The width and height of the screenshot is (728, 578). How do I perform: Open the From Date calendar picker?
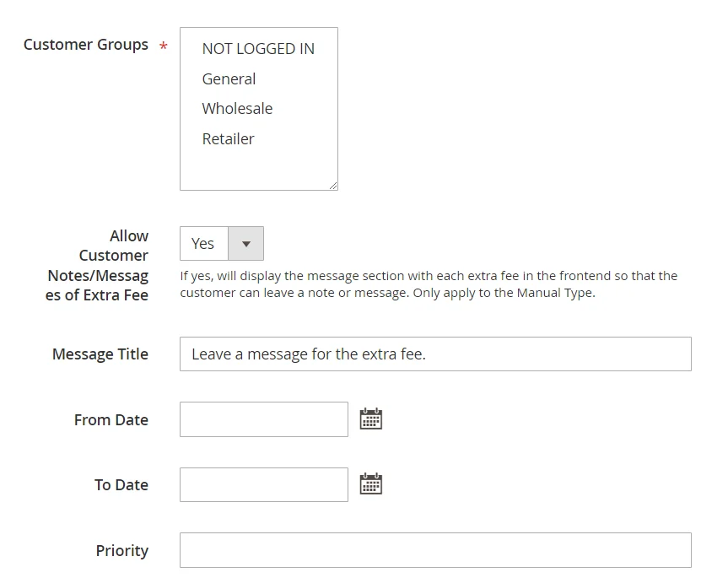(x=371, y=419)
